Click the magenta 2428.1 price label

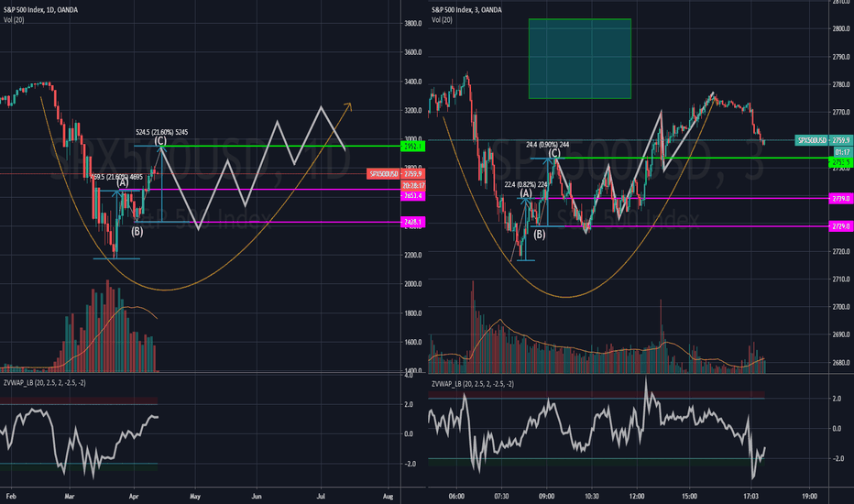(x=413, y=222)
